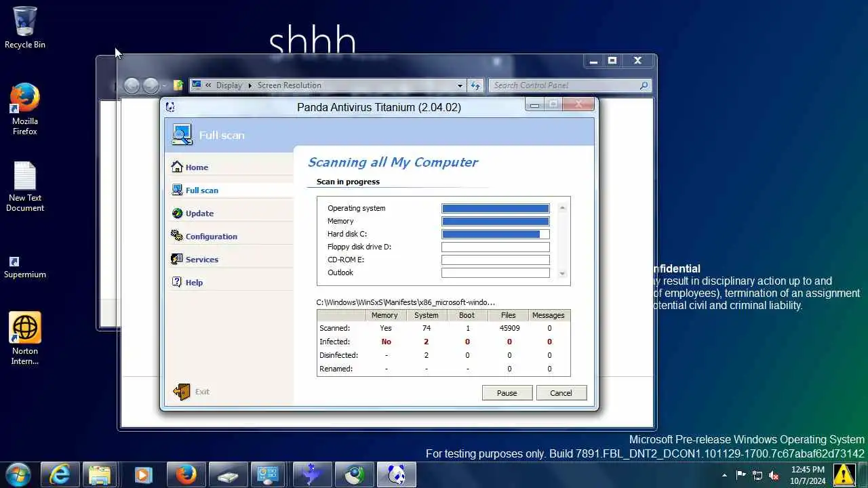The image size is (868, 488).
Task: Click the Boot column header
Action: (x=467, y=315)
